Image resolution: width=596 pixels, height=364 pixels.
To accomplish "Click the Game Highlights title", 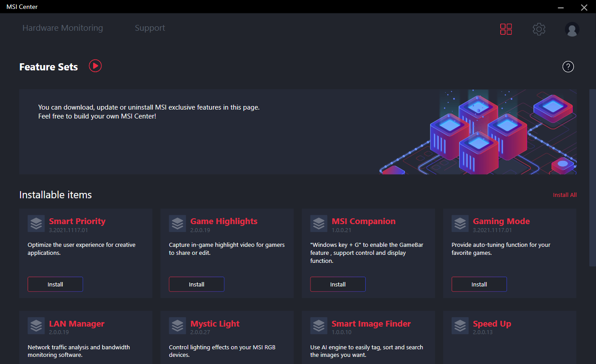I will click(x=224, y=221).
